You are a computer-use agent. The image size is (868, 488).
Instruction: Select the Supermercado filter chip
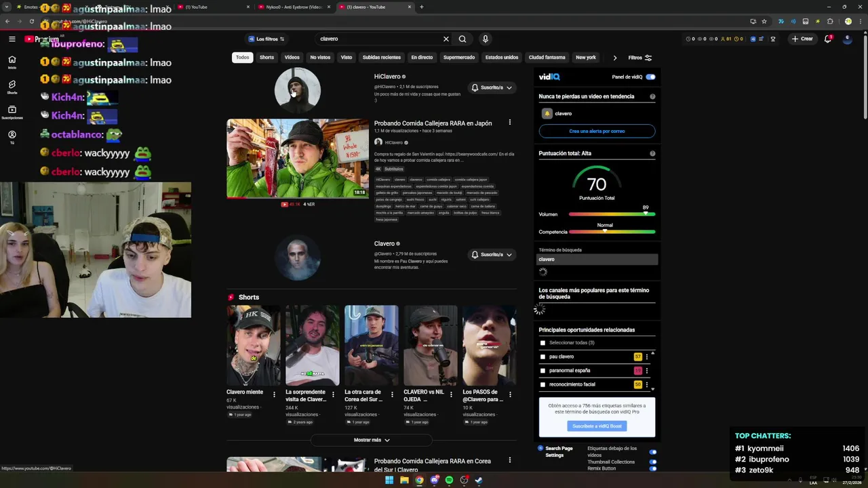tap(459, 58)
